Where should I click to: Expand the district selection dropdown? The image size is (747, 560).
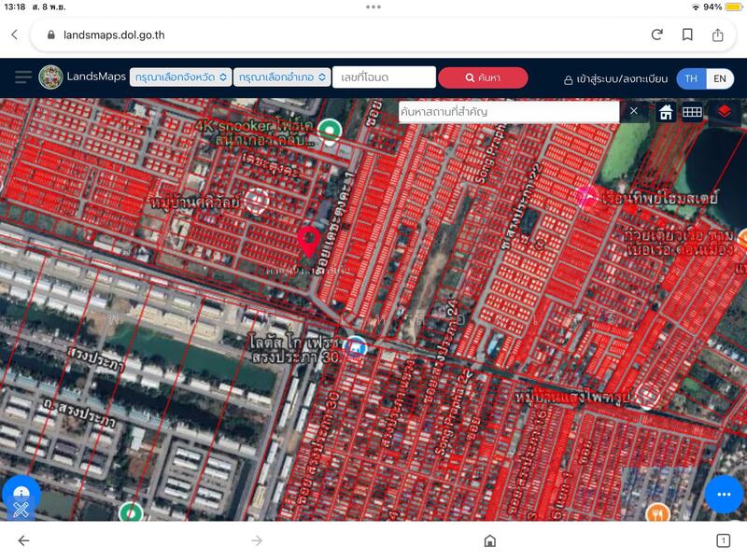tap(283, 77)
